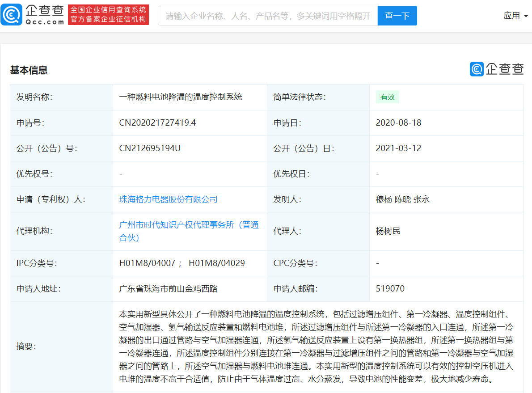The image size is (532, 393).
Task: Click inventor name 穆杨
Action: pos(384,199)
